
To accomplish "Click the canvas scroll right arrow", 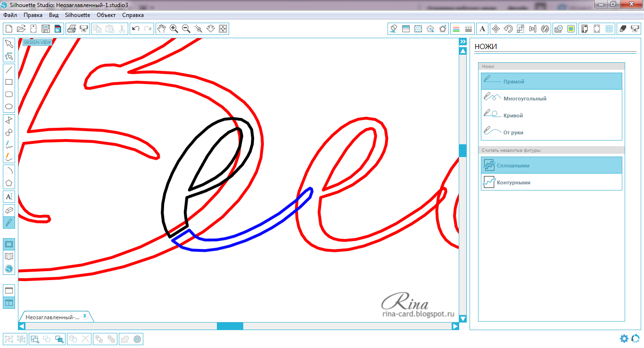I will pos(455,326).
